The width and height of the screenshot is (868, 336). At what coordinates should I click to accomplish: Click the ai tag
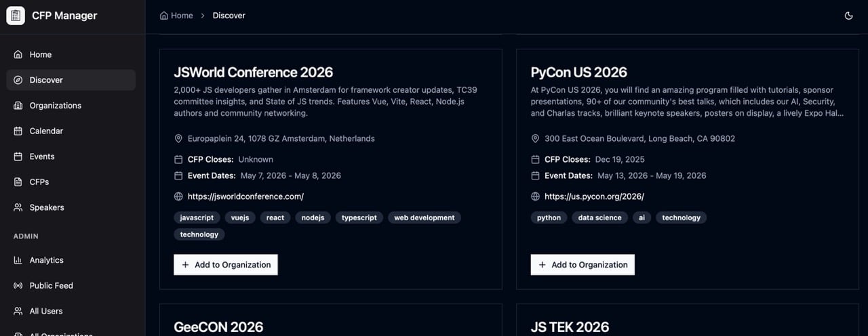coord(642,217)
